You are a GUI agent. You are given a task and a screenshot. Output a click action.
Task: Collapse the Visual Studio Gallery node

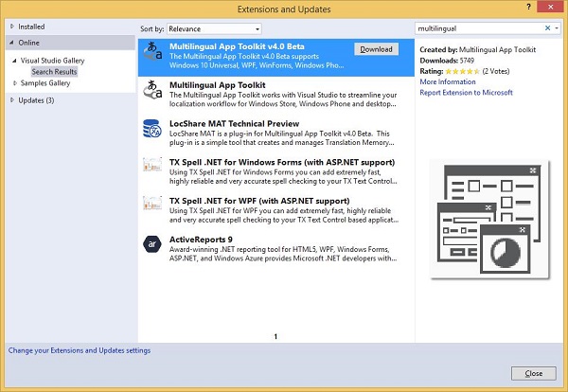tap(14, 61)
